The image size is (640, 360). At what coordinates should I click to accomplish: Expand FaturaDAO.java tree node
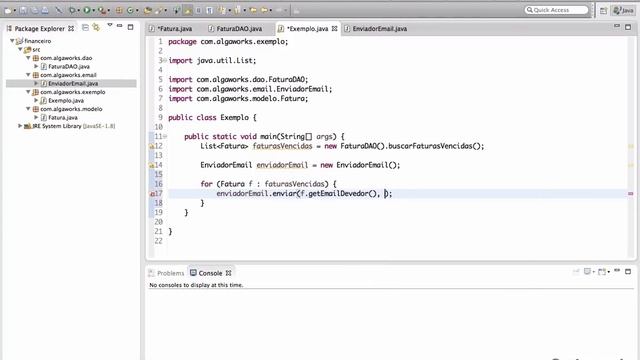[36, 66]
